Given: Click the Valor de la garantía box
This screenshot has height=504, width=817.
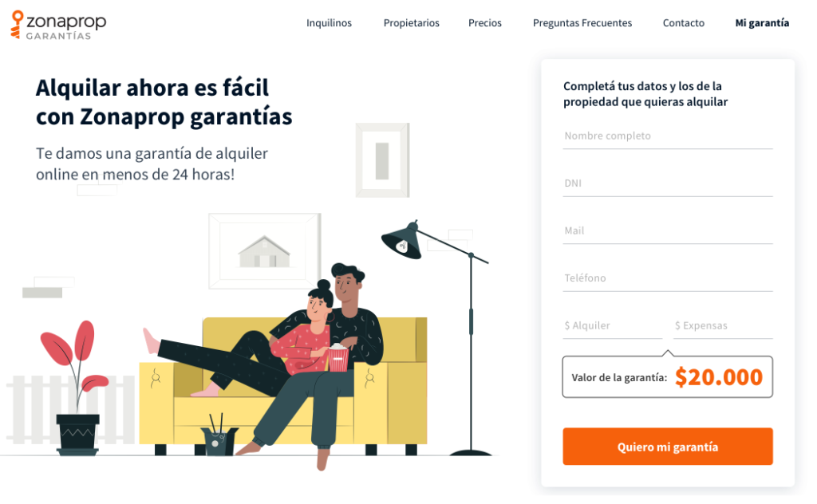Looking at the screenshot, I should coord(668,377).
